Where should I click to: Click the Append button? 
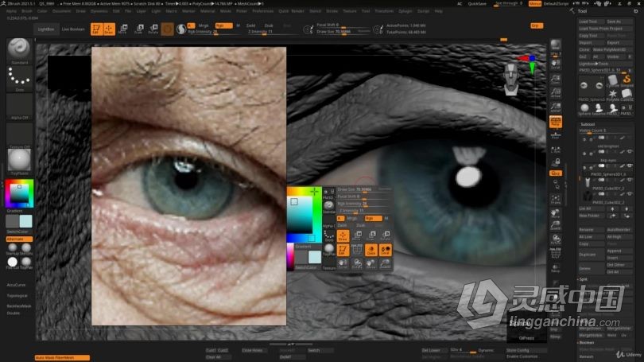[x=619, y=251]
